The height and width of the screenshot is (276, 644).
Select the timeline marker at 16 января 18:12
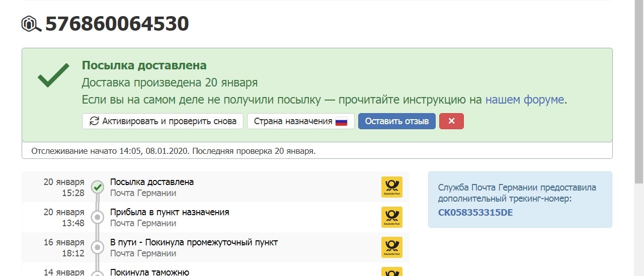pyautogui.click(x=97, y=247)
